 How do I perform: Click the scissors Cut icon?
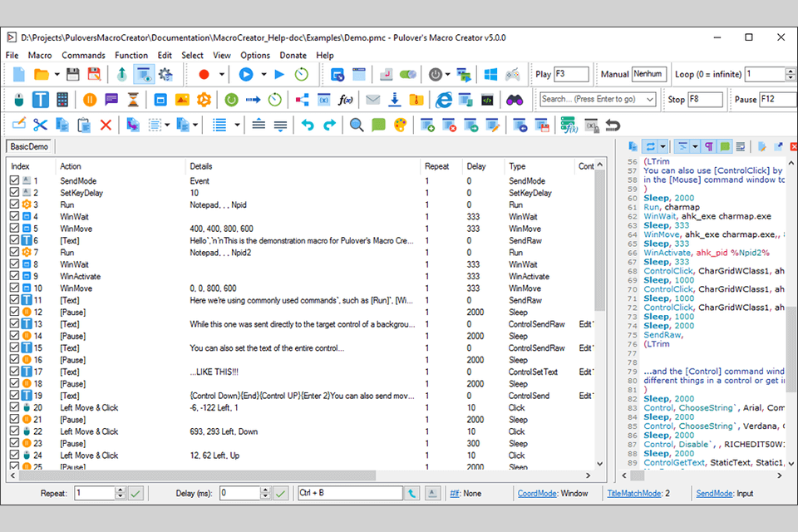tap(40, 125)
